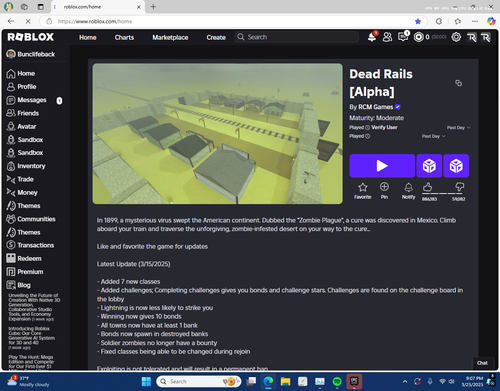Open the settings gear in Roblox header
The width and height of the screenshot is (500, 391).
click(x=456, y=37)
